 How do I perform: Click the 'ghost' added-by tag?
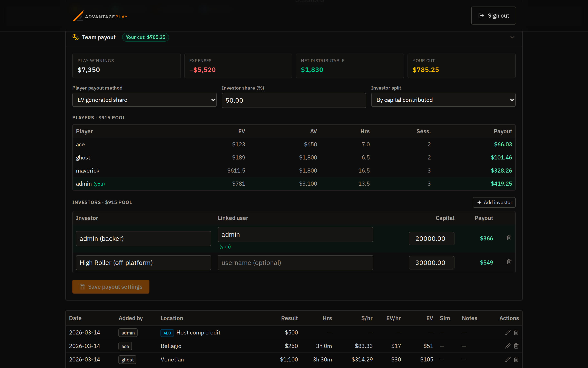[x=128, y=360]
